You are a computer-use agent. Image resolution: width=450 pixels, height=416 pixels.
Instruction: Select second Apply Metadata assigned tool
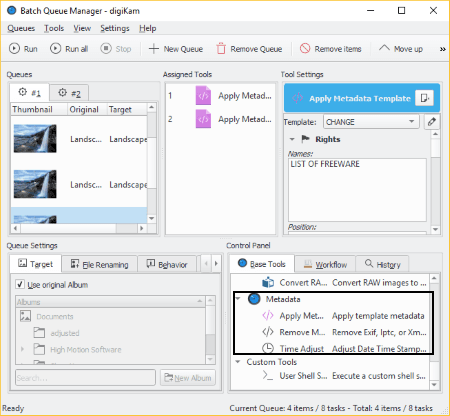point(221,119)
